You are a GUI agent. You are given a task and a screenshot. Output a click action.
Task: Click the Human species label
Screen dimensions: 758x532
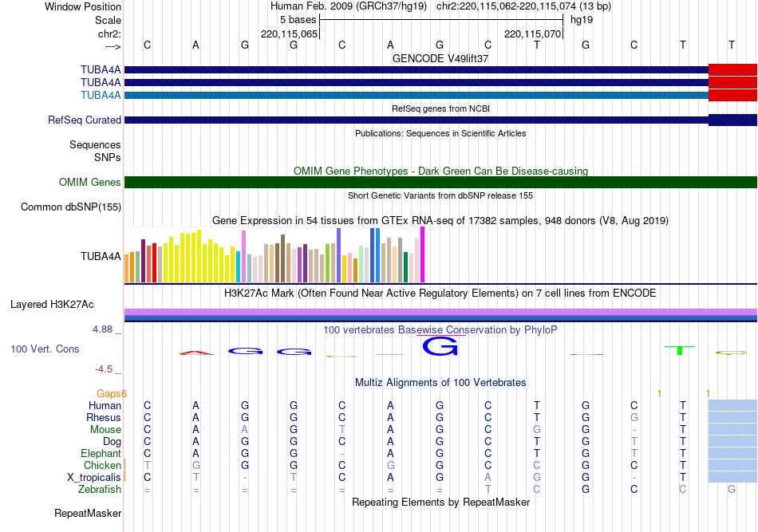click(105, 405)
